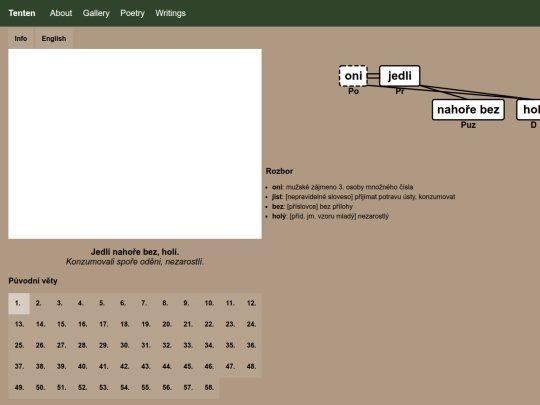The width and height of the screenshot is (540, 405).
Task: Choose sentence 7.
Action: coord(145,303)
